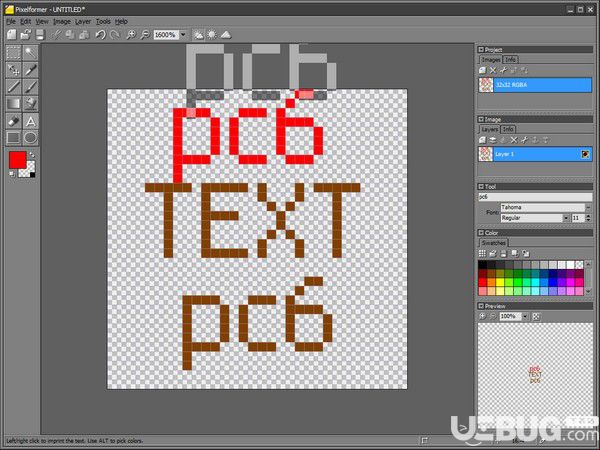Delete layer with X icon in Layers toolbar
The width and height of the screenshot is (600, 450).
[514, 140]
